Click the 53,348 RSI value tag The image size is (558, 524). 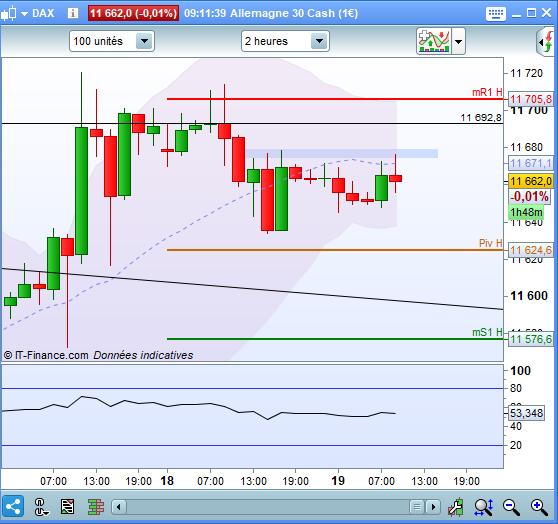tap(526, 413)
